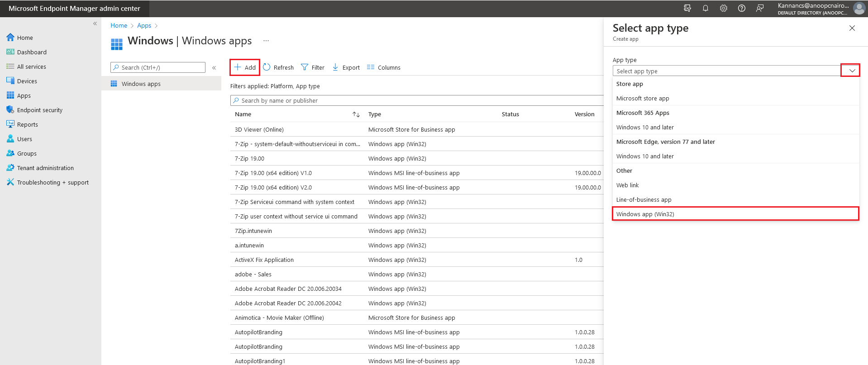Open Adobe Acrobat Reader DC 20.006.20034
868x365 pixels.
(x=288, y=289)
